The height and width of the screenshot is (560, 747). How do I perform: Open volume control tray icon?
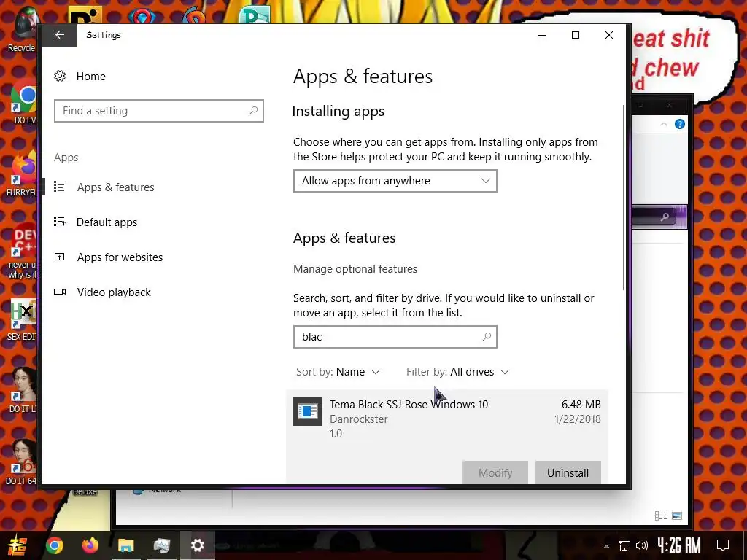point(642,545)
